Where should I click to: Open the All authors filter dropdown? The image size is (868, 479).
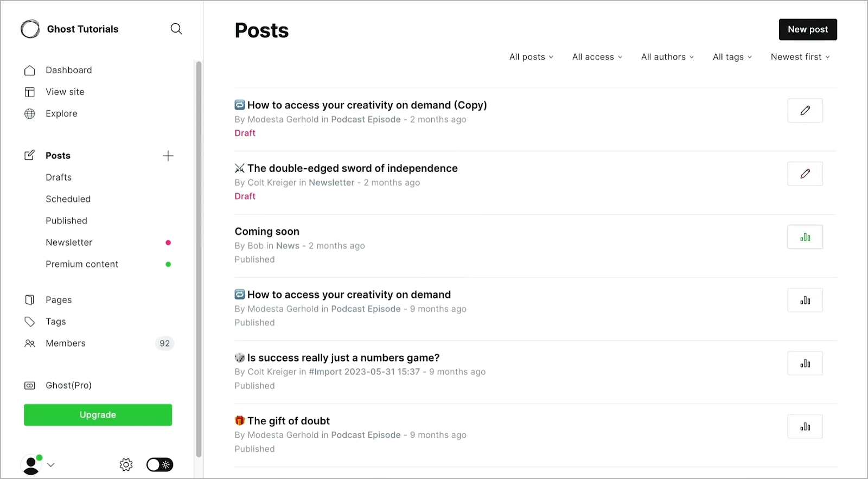(x=667, y=57)
